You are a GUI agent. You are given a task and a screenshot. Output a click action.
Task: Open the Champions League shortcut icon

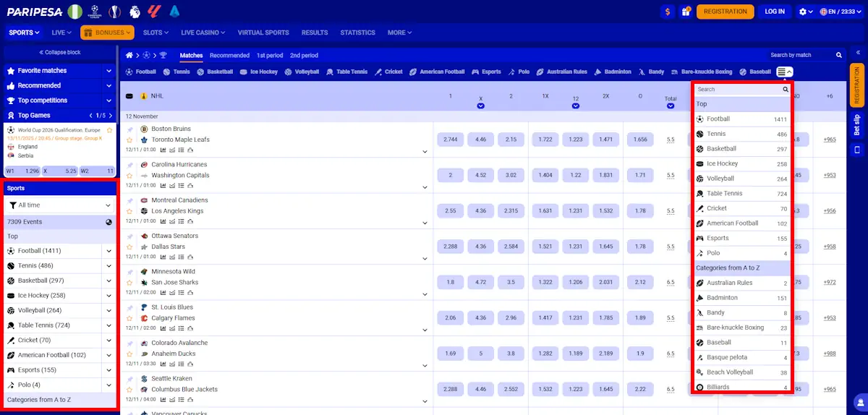[95, 12]
